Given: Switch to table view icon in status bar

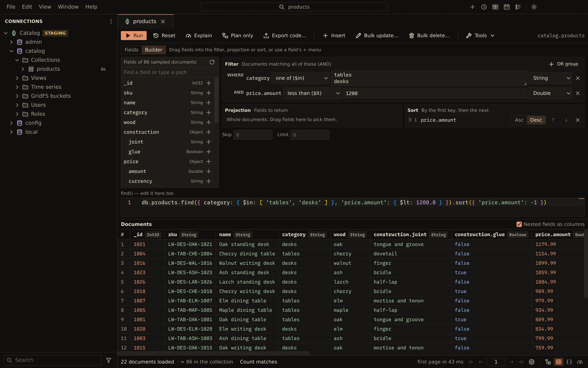Looking at the screenshot, I should pyautogui.click(x=558, y=362).
